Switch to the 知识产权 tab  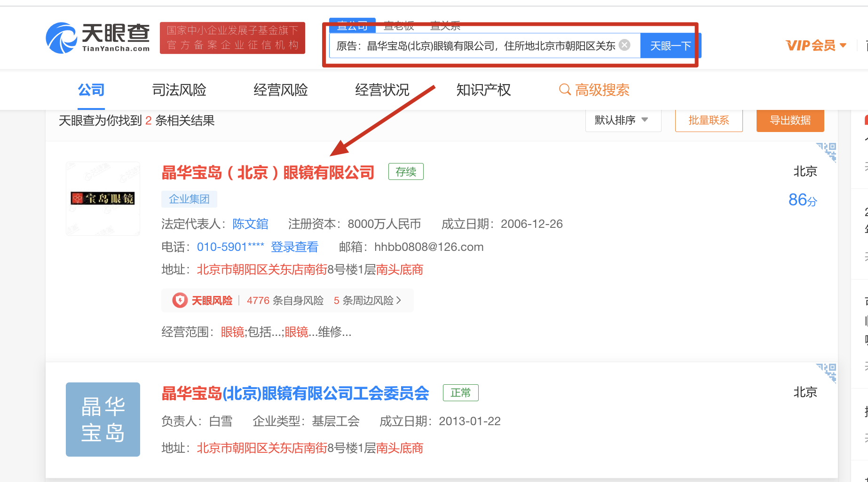(483, 90)
